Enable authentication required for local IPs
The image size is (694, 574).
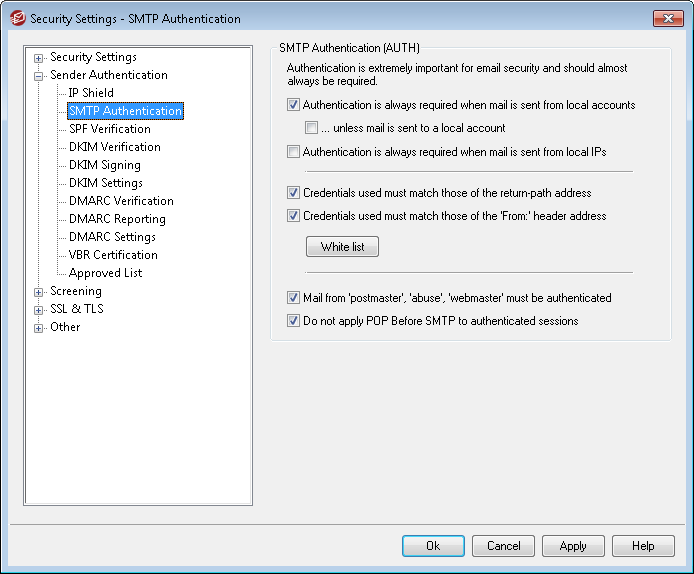[293, 152]
